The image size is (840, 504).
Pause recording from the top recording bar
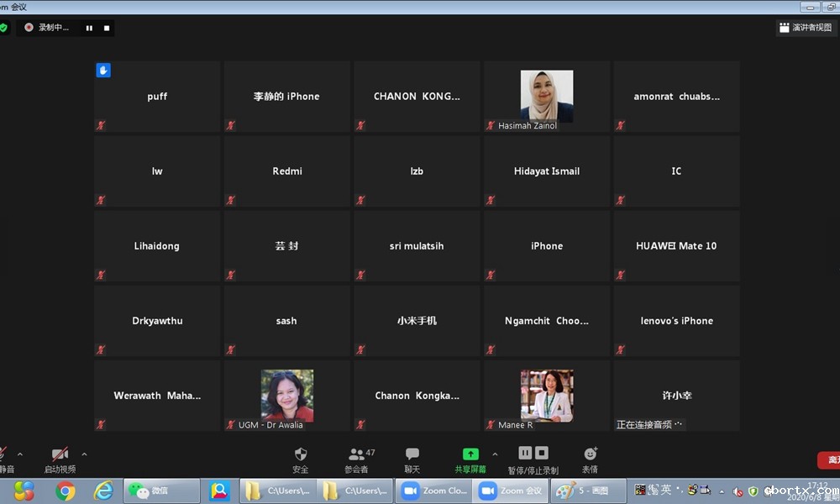pos(89,28)
